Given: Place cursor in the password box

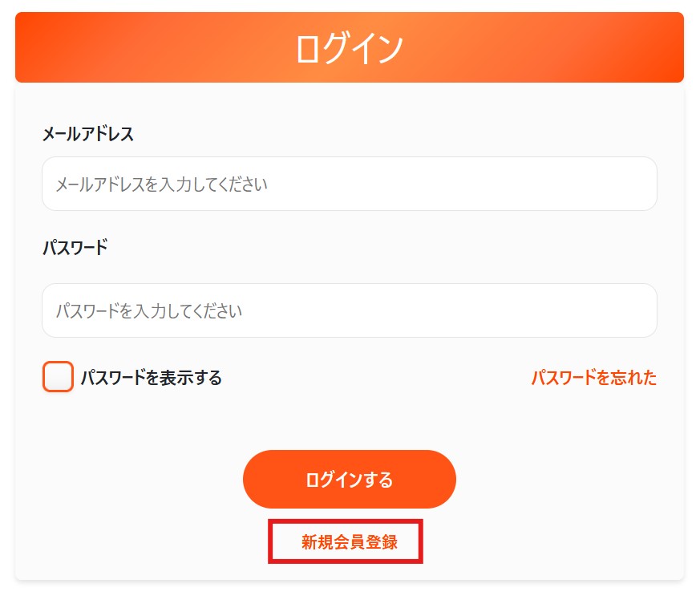Looking at the screenshot, I should click(349, 310).
